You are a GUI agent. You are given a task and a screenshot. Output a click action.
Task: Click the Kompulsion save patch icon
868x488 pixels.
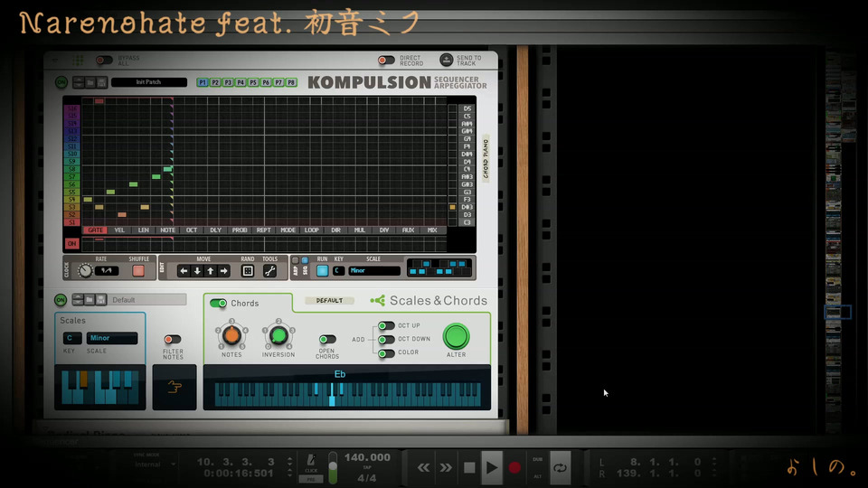point(102,82)
